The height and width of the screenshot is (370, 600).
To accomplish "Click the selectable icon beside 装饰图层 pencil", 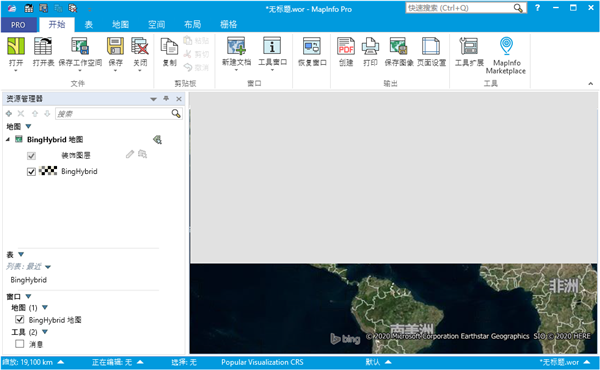I will [x=142, y=154].
